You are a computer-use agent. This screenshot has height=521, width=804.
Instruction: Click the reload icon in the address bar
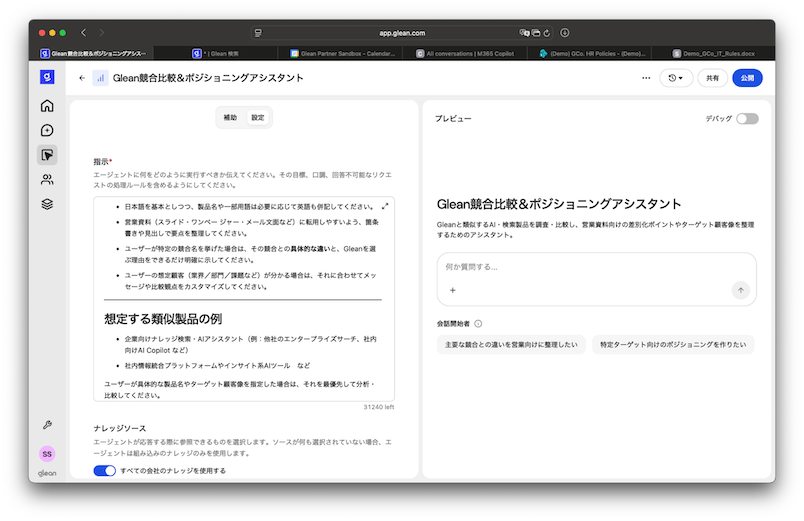click(x=547, y=33)
